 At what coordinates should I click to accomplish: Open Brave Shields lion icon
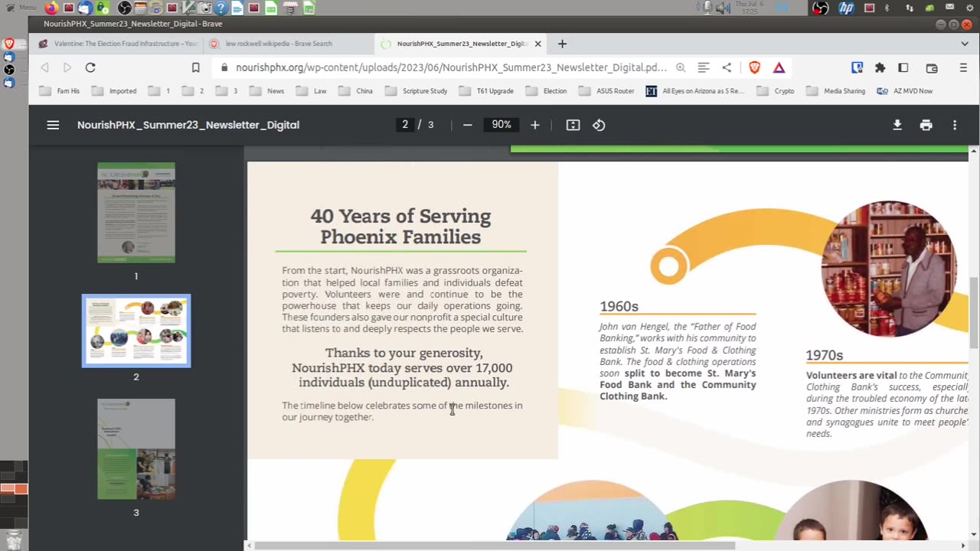click(754, 67)
